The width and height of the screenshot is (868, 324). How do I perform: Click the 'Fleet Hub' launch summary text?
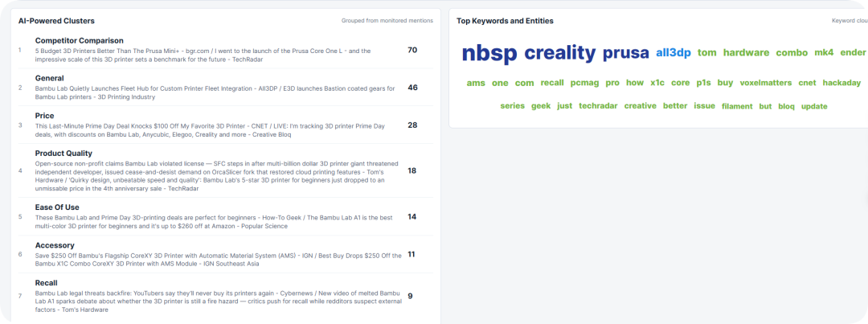(x=215, y=92)
